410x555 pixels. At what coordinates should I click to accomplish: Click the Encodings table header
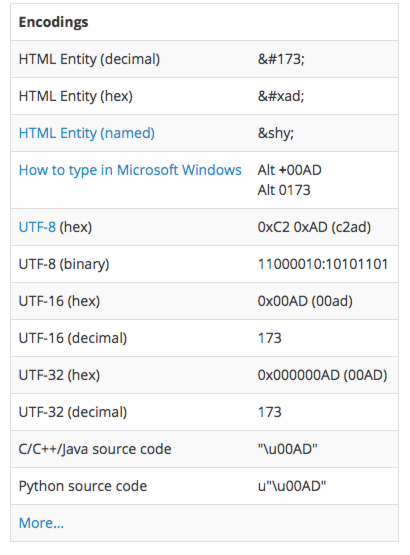[x=53, y=22]
